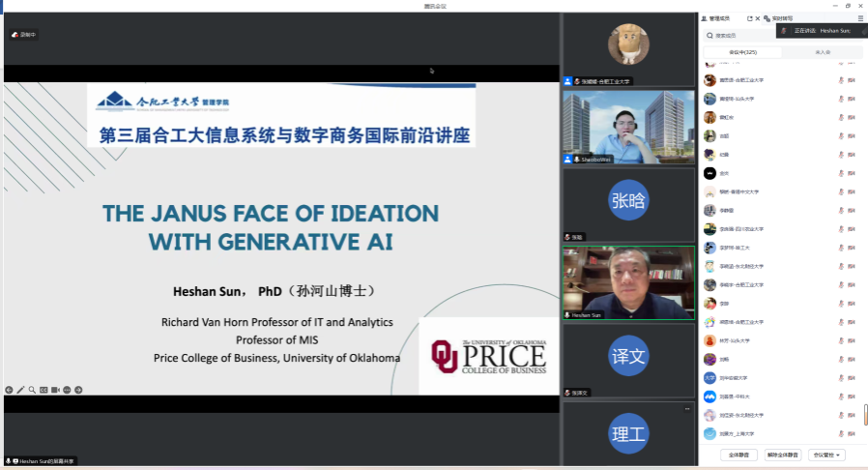Screen dimensions: 868x470
Task: Expand the 会议管控 dropdown
Action: click(x=826, y=455)
